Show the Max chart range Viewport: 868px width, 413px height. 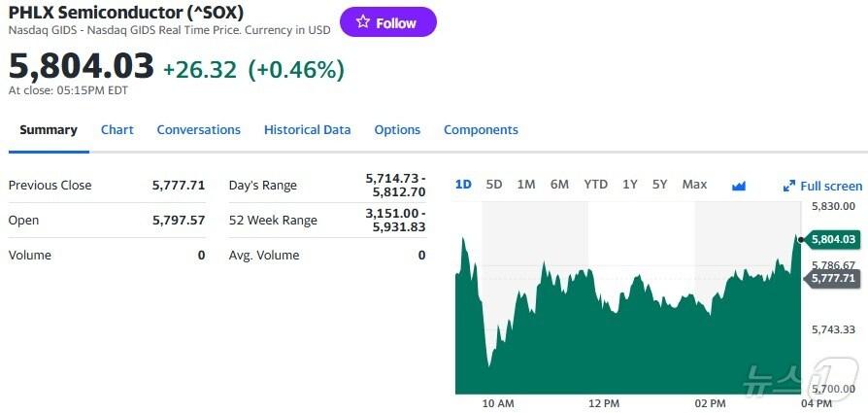[x=694, y=185]
